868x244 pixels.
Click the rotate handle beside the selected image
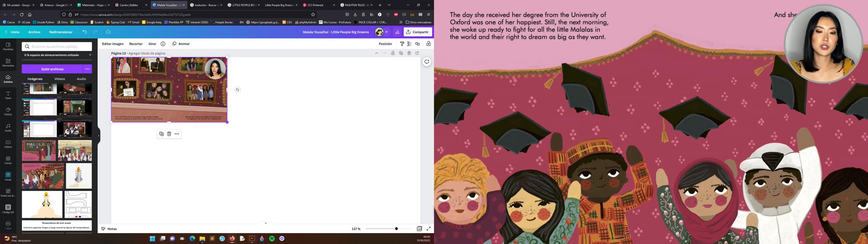tap(238, 90)
